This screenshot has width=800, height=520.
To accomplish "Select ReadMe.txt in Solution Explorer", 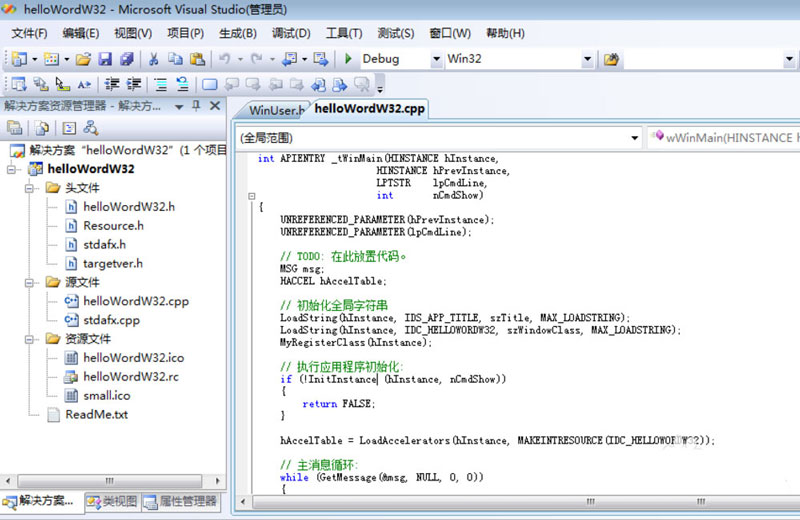I will pyautogui.click(x=96, y=414).
